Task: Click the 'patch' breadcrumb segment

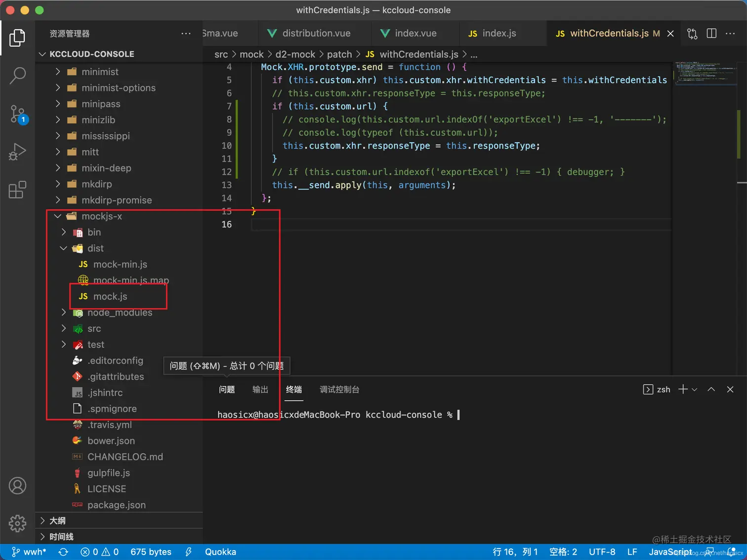Action: (x=339, y=54)
